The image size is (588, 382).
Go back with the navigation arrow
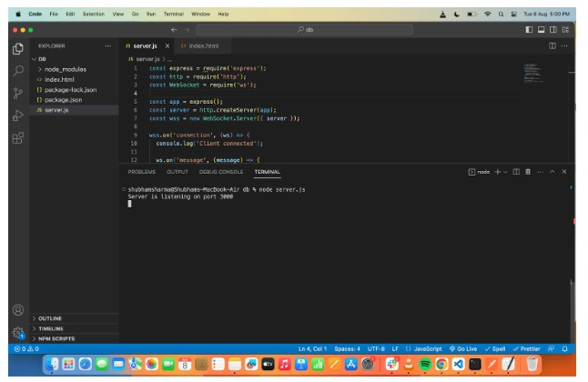coord(174,30)
